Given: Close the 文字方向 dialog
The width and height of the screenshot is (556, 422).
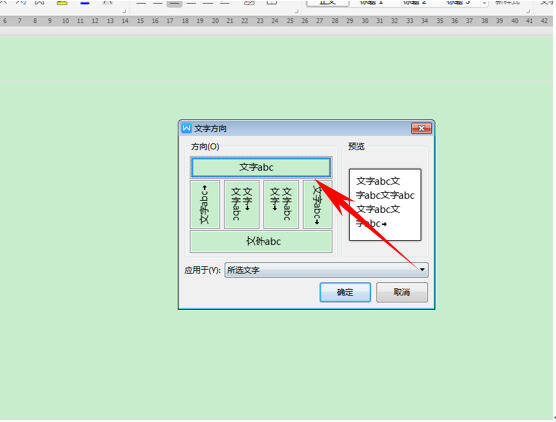Looking at the screenshot, I should pyautogui.click(x=421, y=128).
